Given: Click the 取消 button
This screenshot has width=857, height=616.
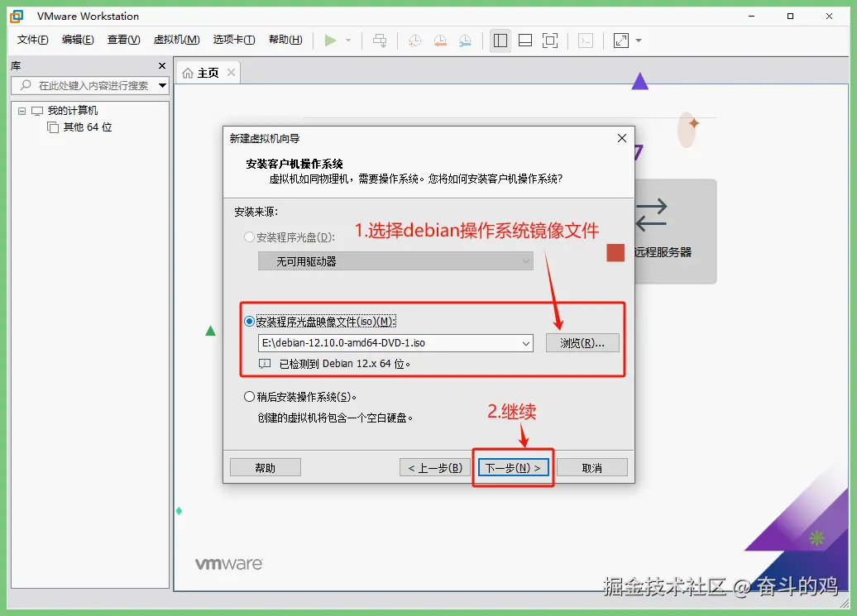Looking at the screenshot, I should [592, 467].
